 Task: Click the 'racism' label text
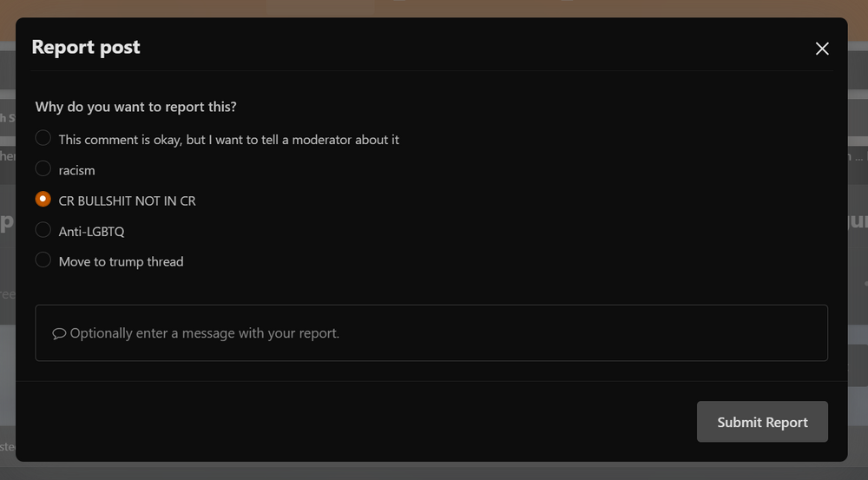[76, 170]
